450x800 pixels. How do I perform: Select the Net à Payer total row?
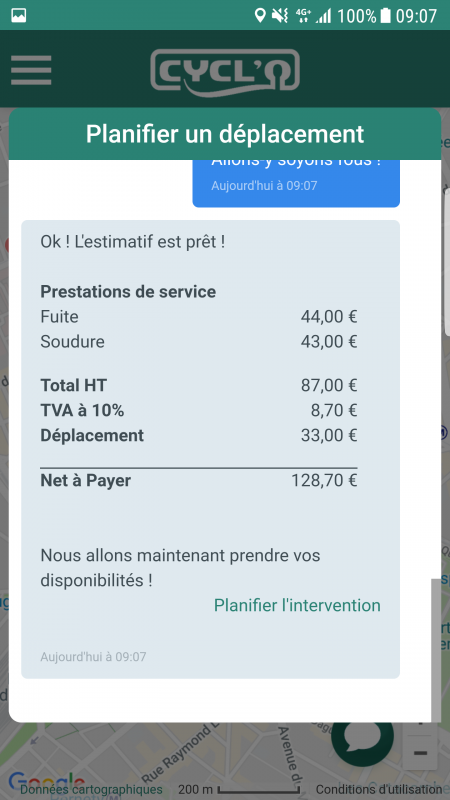click(199, 481)
